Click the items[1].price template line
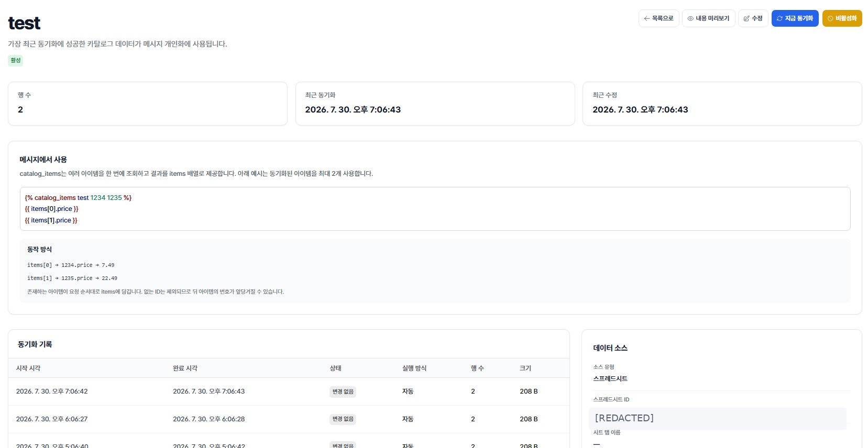The image size is (868, 448). pyautogui.click(x=51, y=220)
